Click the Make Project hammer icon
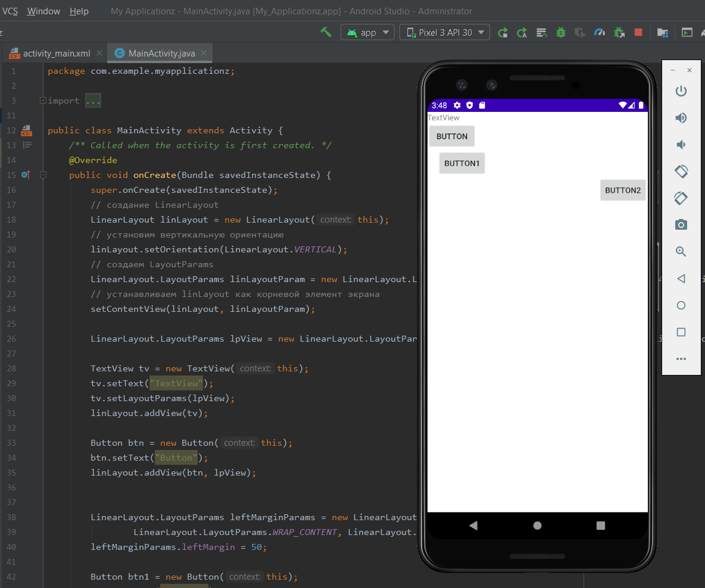 click(x=326, y=32)
